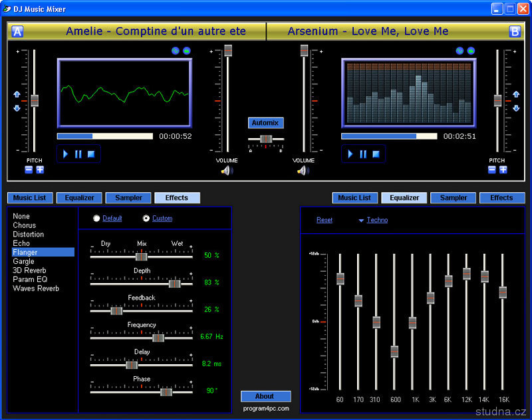Screen dimensions: 532x420
Task: Stop deck A playback
Action: [x=91, y=154]
